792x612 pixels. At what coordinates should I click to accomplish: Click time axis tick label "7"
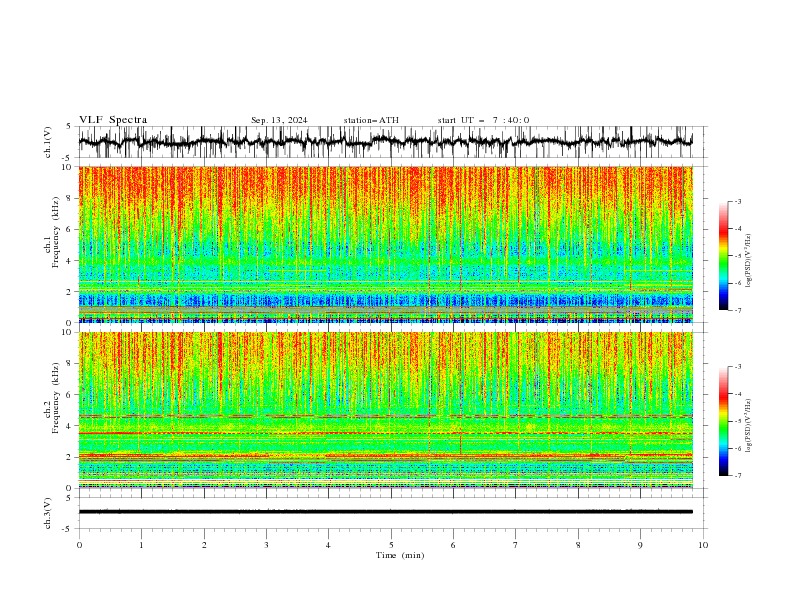[x=516, y=545]
